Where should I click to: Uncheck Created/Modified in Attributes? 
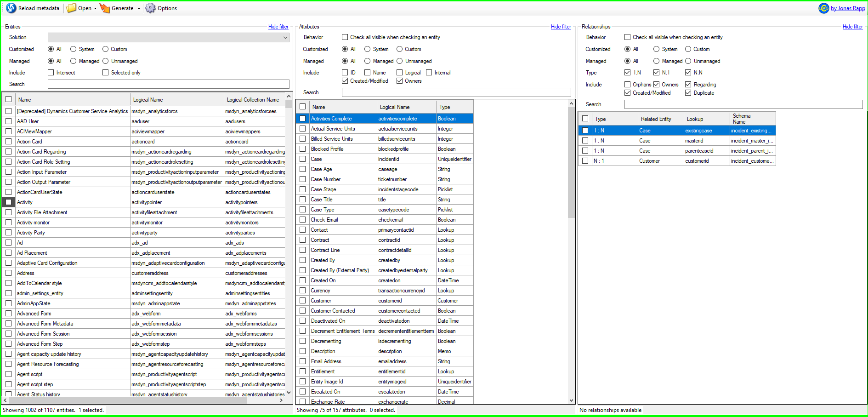pyautogui.click(x=345, y=81)
